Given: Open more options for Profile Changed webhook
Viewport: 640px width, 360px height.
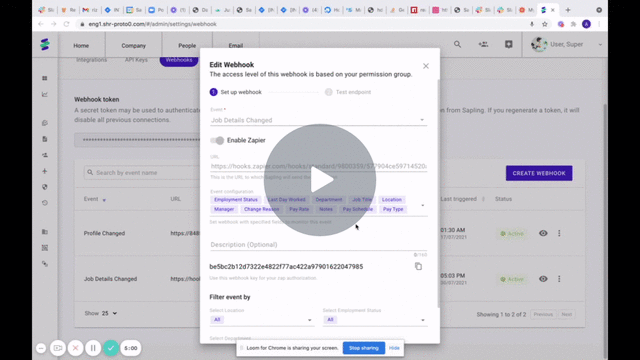Looking at the screenshot, I should click(559, 233).
